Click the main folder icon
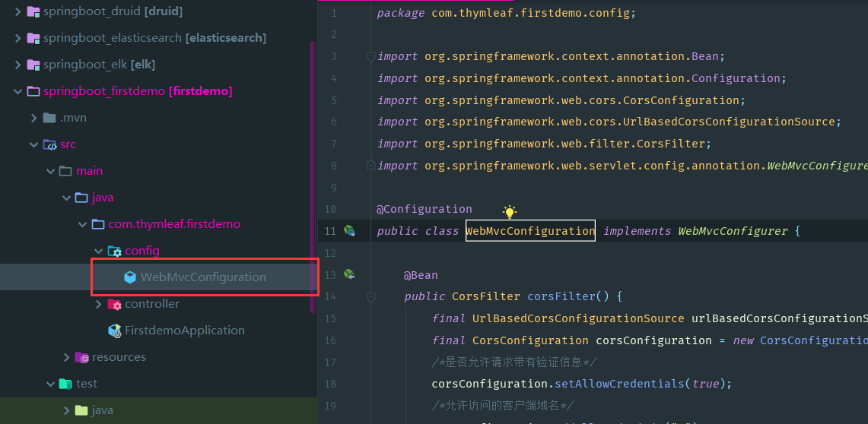The image size is (868, 424). pyautogui.click(x=66, y=171)
